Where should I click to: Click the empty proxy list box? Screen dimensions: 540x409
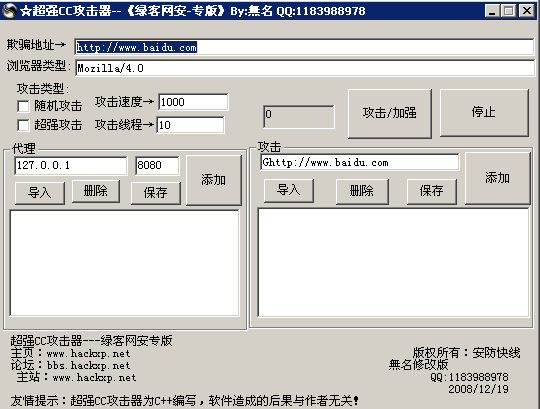pyautogui.click(x=124, y=263)
